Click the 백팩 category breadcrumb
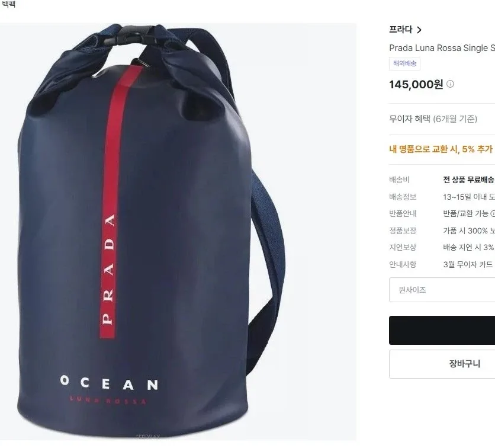495x448 pixels. pos(8,4)
